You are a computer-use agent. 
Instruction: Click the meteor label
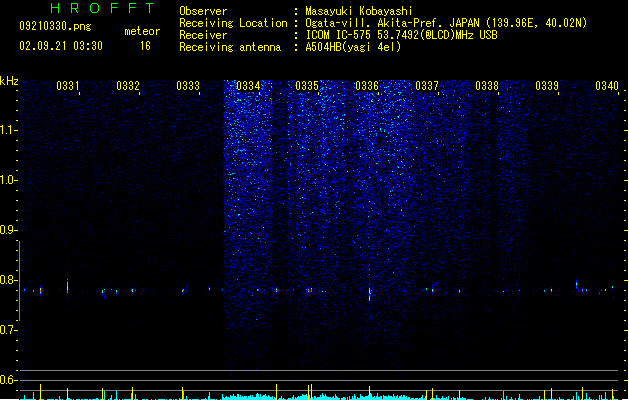coord(142,31)
